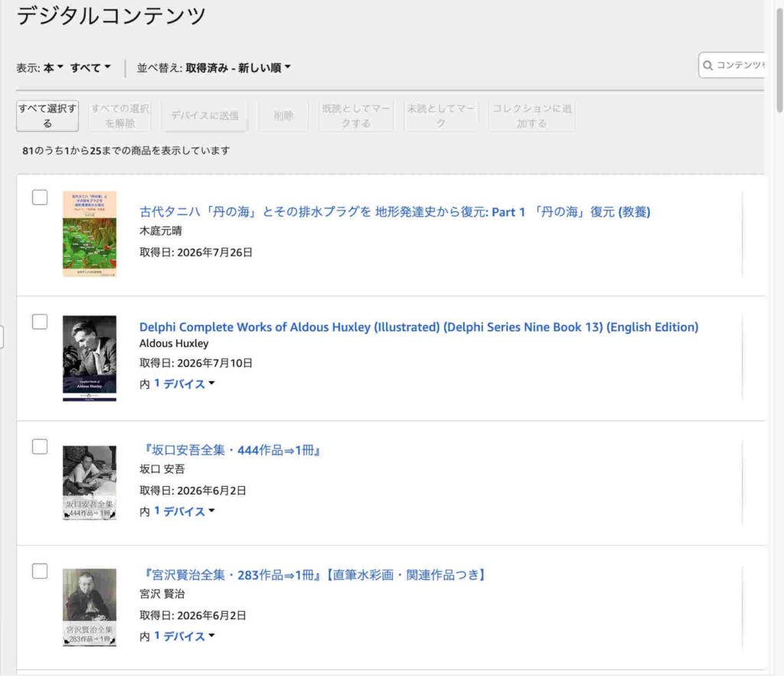Expand 1 デバイス under 宮沢賢治全集
This screenshot has width=784, height=676.
[184, 636]
